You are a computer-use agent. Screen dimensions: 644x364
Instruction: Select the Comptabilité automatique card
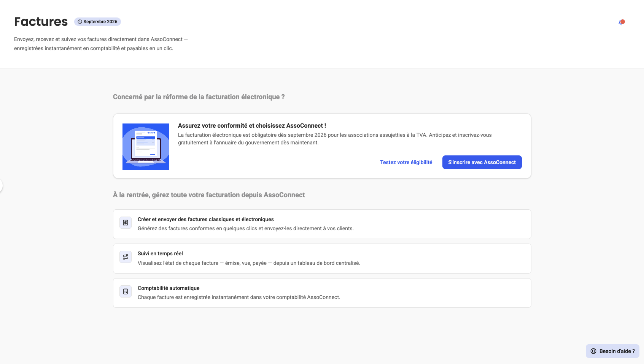click(x=322, y=293)
